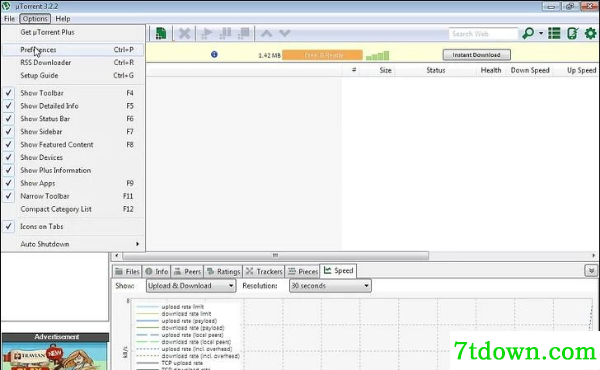Switch to the Files tab
This screenshot has width=600, height=370.
pyautogui.click(x=127, y=271)
